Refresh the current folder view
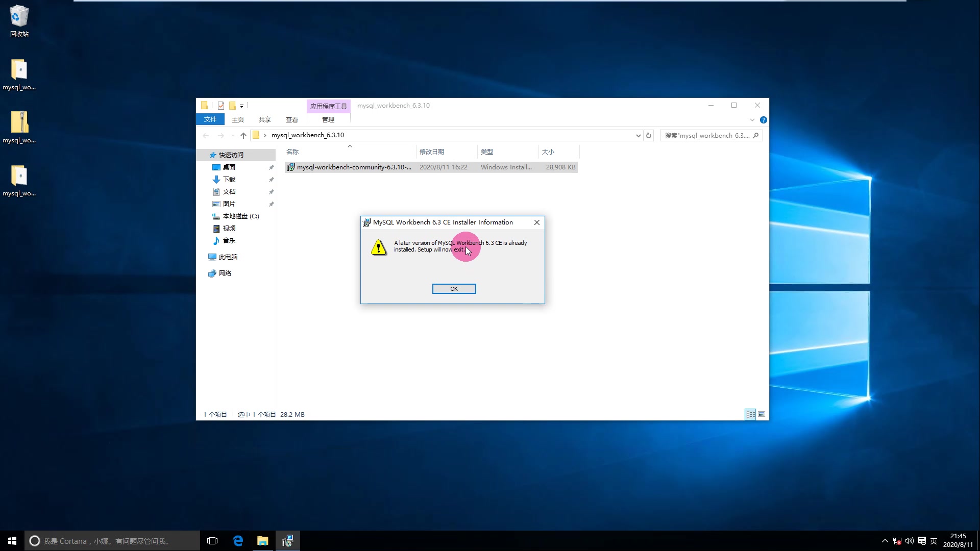Screen dimensions: 980x551 (649, 135)
